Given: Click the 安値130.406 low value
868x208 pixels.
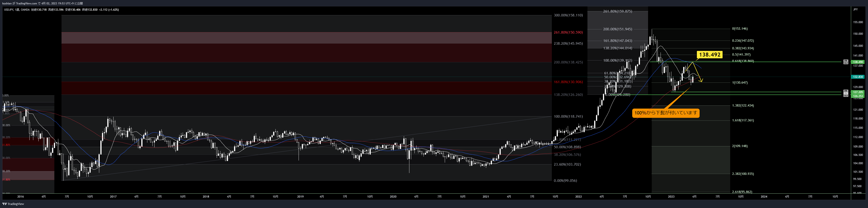Looking at the screenshot, I should (73, 10).
